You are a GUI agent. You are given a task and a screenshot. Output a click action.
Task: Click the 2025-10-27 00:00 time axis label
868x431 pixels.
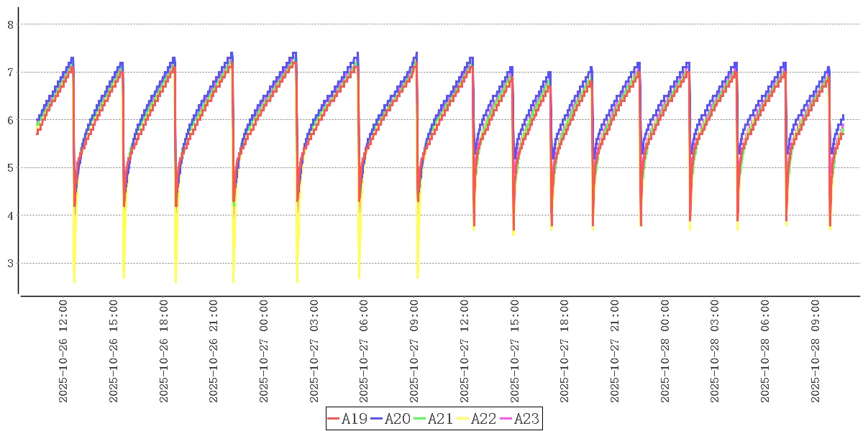pyautogui.click(x=264, y=351)
